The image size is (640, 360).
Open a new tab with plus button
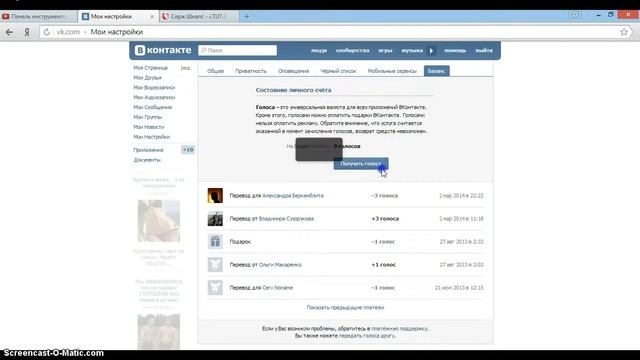coord(247,16)
